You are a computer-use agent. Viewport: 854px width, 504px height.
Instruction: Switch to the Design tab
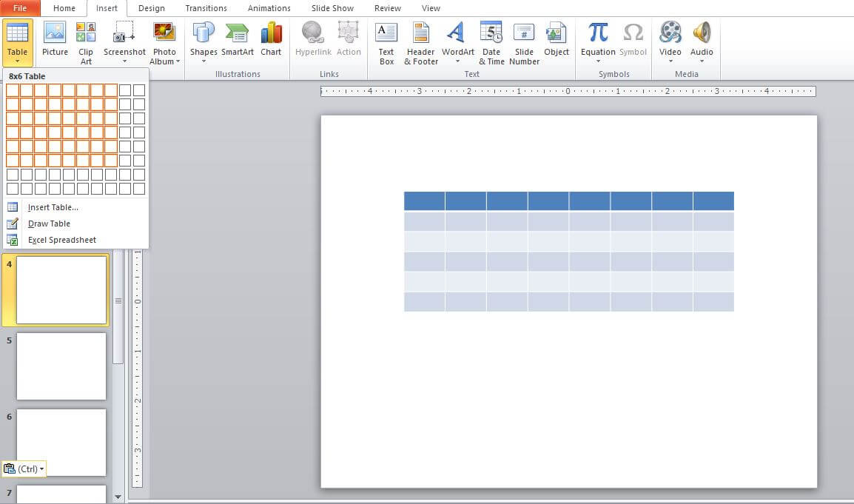[x=151, y=8]
